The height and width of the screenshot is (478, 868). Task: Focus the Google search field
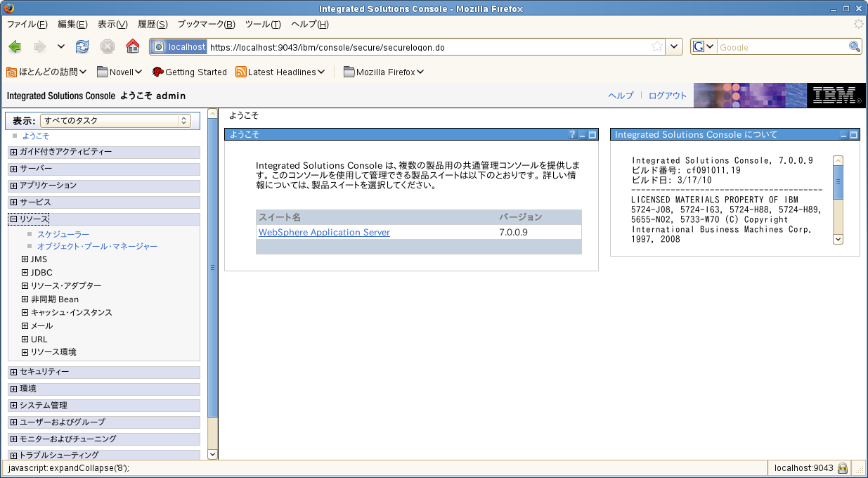(782, 47)
